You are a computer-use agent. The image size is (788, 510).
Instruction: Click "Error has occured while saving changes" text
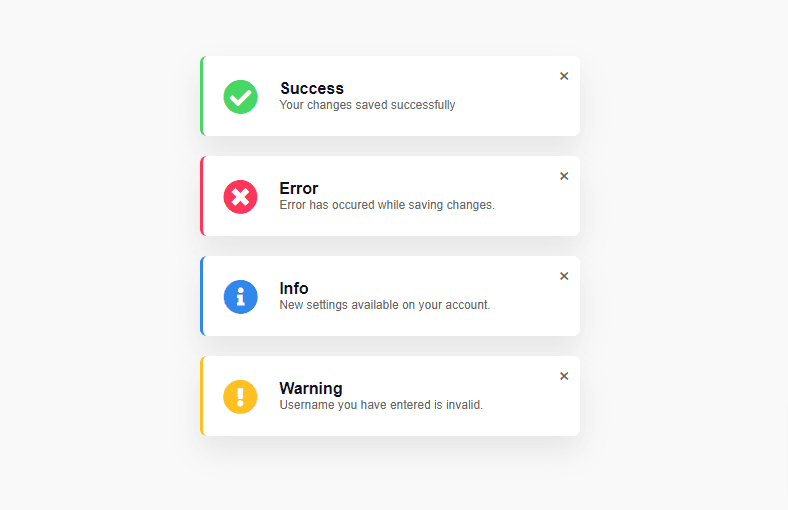(x=386, y=205)
